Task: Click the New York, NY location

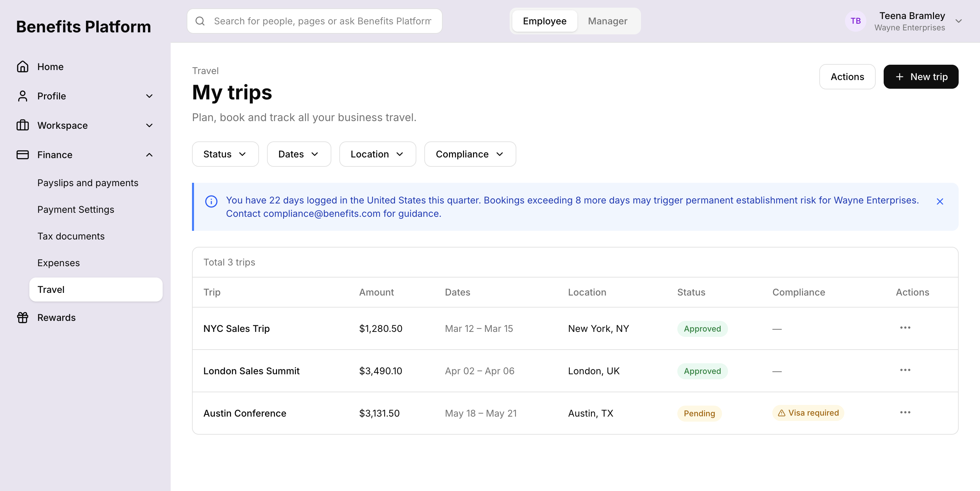Action: 598,329
